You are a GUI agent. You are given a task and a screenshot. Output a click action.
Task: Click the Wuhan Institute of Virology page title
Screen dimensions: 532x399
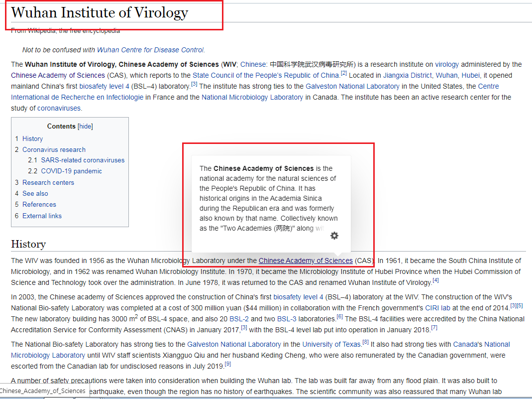(x=100, y=12)
